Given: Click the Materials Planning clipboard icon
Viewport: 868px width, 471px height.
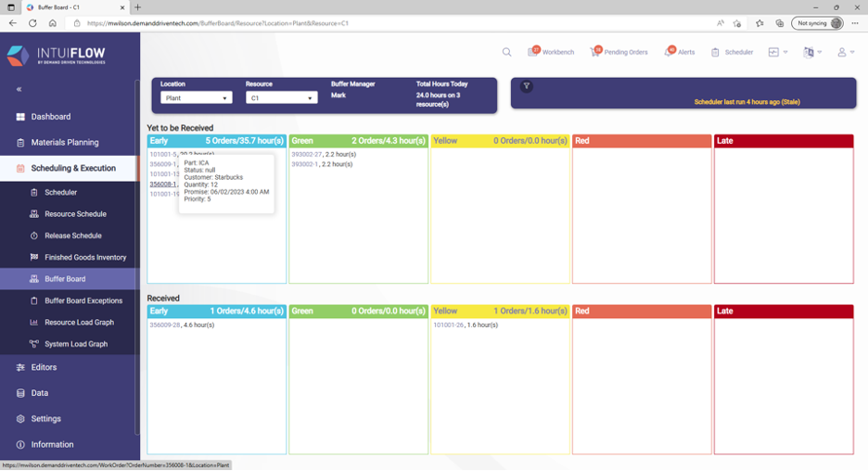Looking at the screenshot, I should point(20,142).
